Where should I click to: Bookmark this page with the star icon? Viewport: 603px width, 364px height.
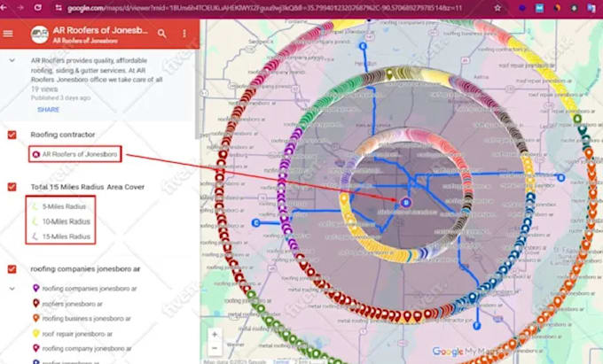coord(497,8)
